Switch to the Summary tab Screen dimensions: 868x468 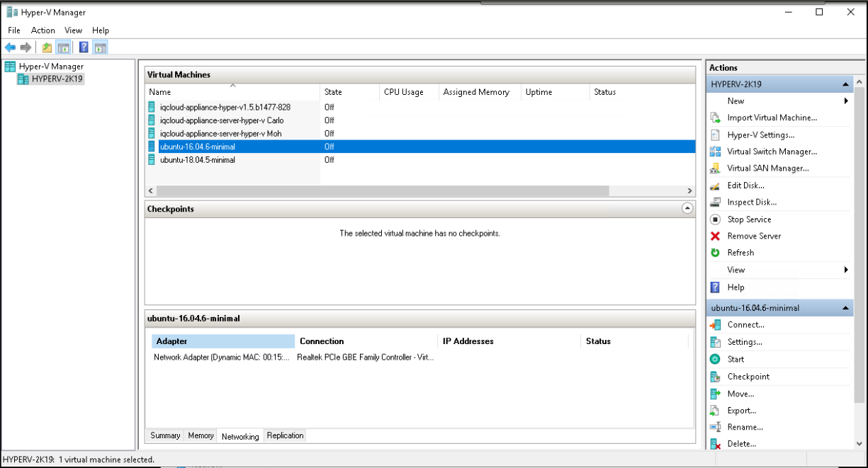165,435
